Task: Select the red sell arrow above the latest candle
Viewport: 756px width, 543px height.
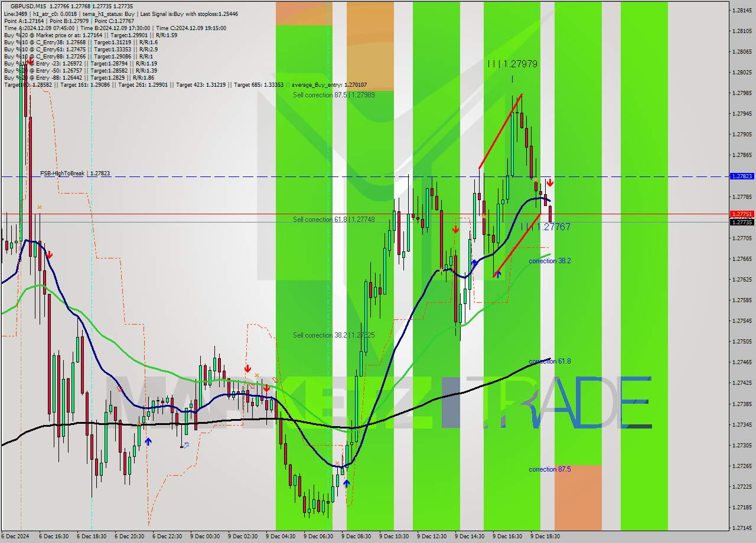Action: pos(550,183)
